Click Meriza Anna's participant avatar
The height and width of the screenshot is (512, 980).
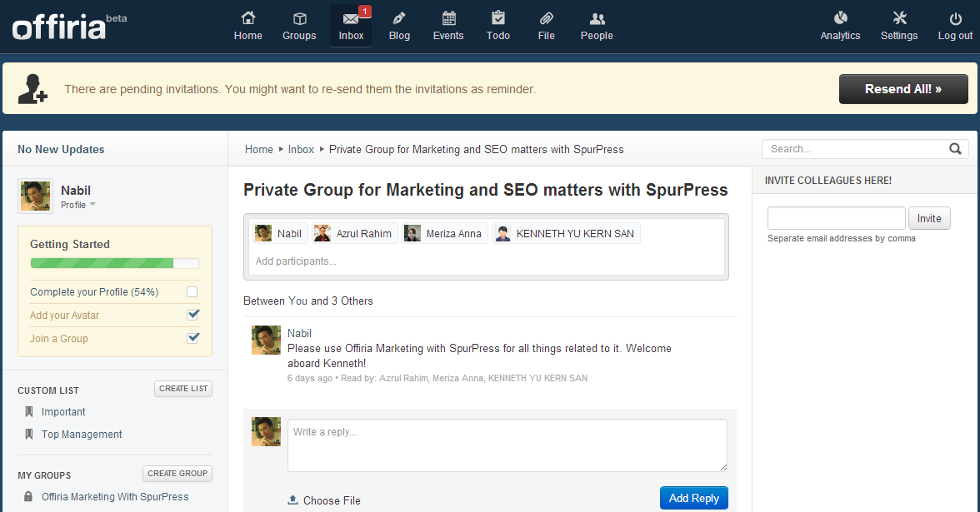pos(412,233)
